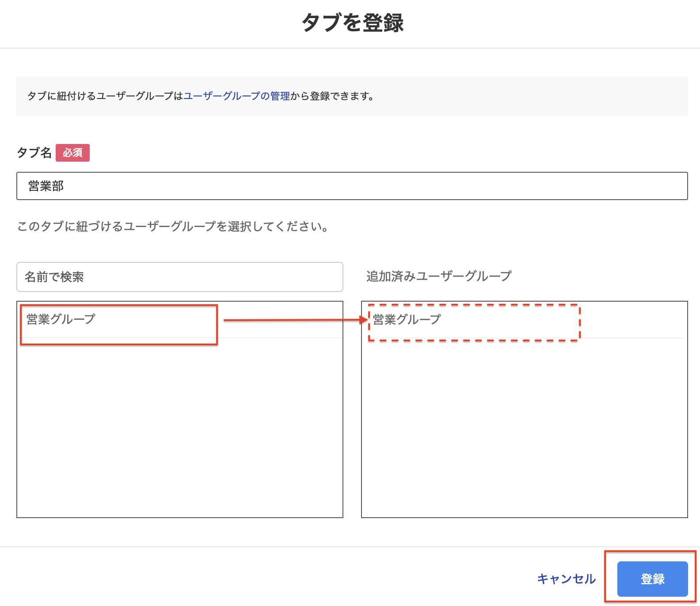The image size is (700, 606).
Task: Click the 登録 button
Action: (x=652, y=579)
